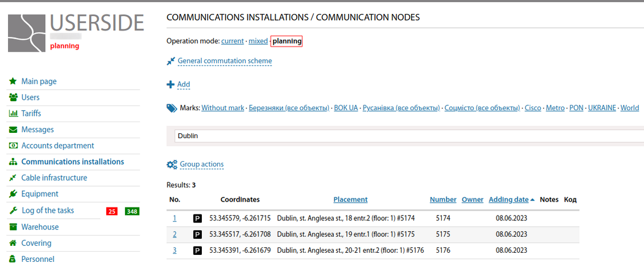Click the Users group icon in sidebar

pyautogui.click(x=13, y=97)
